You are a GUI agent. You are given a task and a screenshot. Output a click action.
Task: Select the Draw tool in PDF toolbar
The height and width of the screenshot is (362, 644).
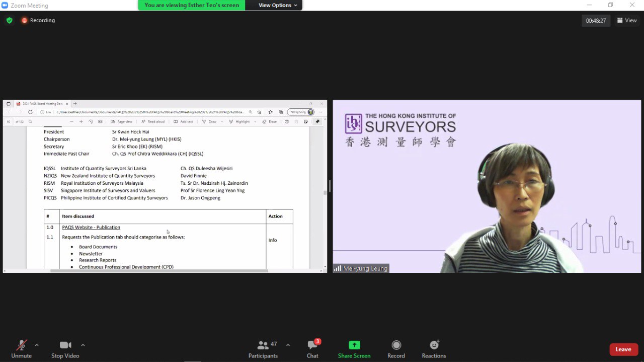click(x=209, y=121)
